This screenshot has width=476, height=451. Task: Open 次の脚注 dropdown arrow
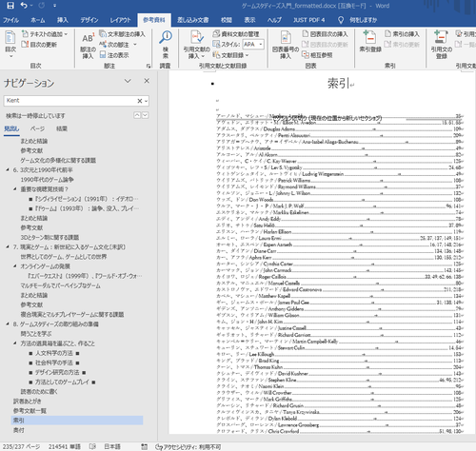click(135, 45)
